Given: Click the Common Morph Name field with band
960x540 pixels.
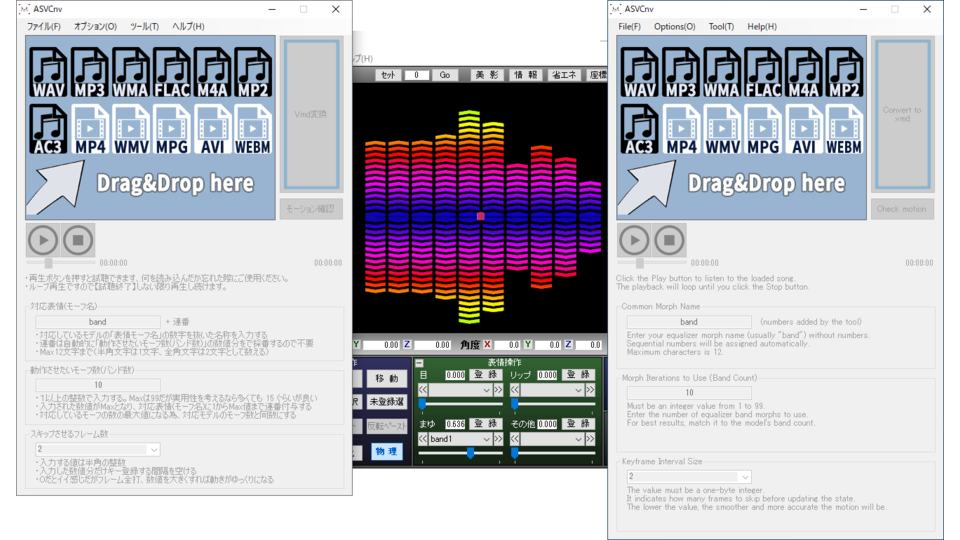Looking at the screenshot, I should [689, 321].
